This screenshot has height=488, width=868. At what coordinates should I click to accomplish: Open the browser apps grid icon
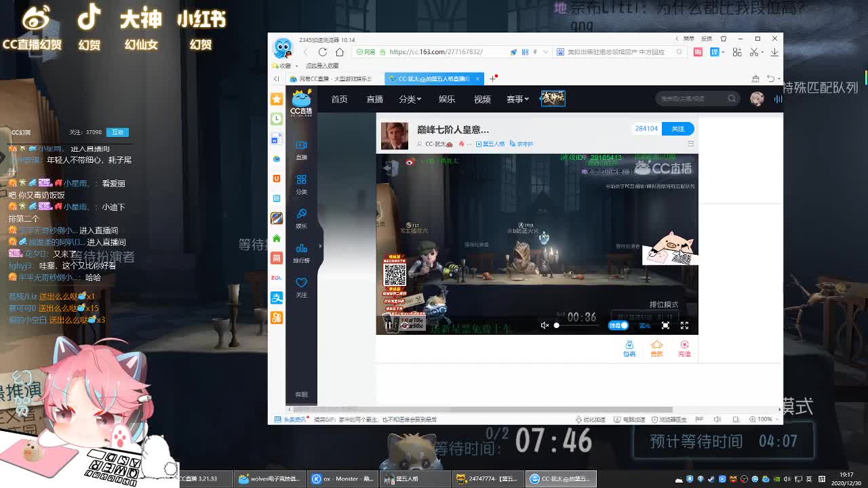point(737,52)
